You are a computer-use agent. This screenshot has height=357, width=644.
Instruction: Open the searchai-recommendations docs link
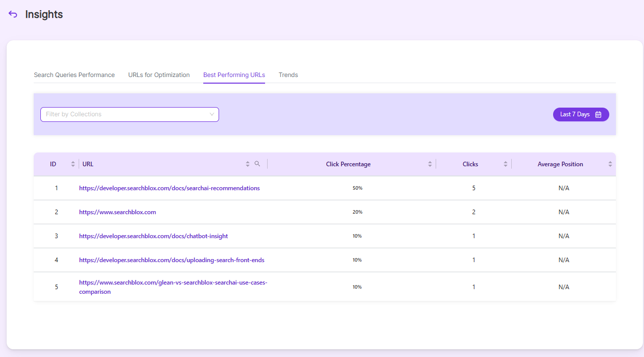pos(170,188)
